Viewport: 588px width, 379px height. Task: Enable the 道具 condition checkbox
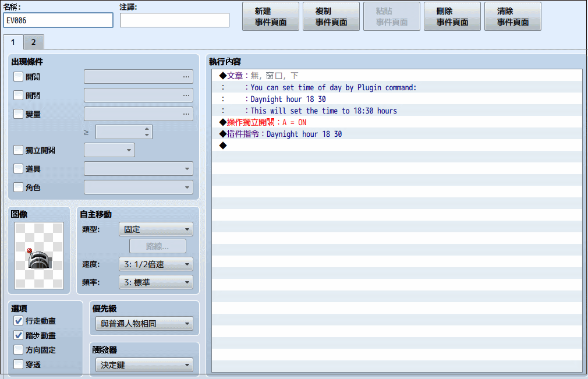point(19,168)
